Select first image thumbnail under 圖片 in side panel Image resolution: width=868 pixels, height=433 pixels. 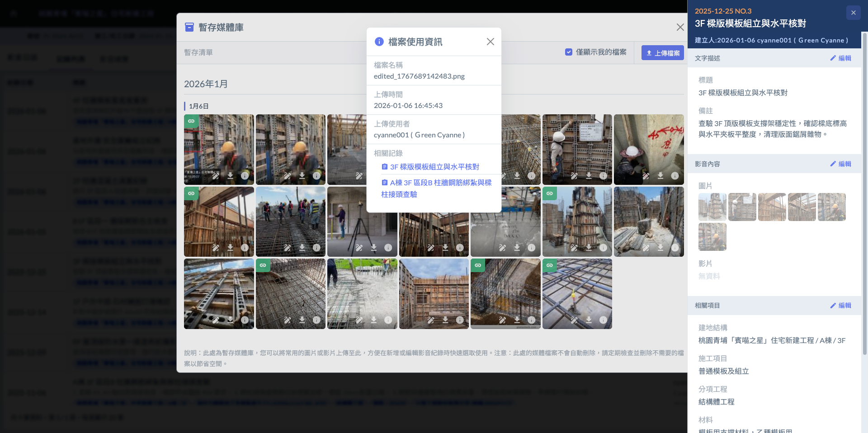[x=712, y=207]
